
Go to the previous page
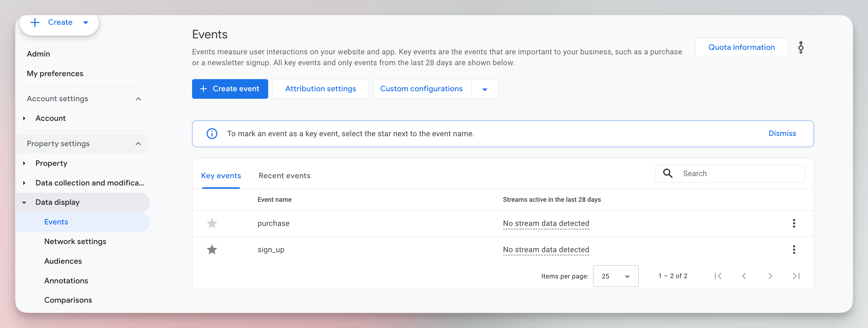744,276
